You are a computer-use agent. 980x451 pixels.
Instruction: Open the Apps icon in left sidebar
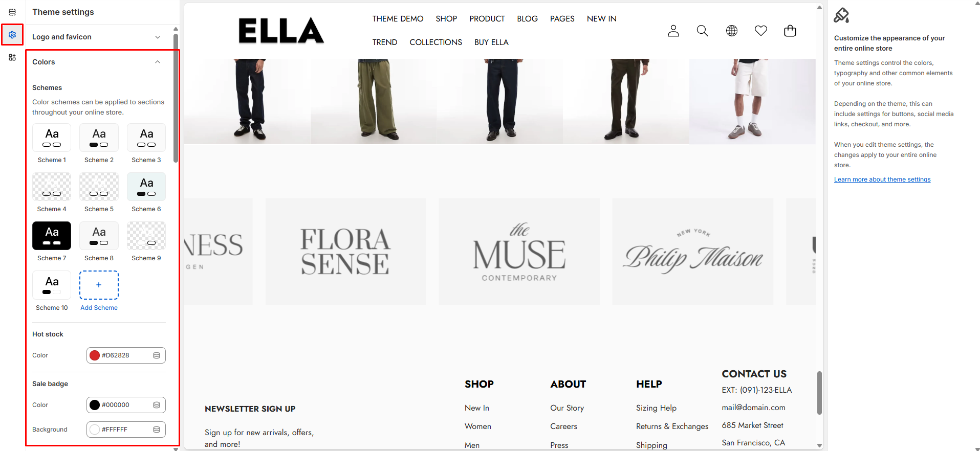click(12, 57)
